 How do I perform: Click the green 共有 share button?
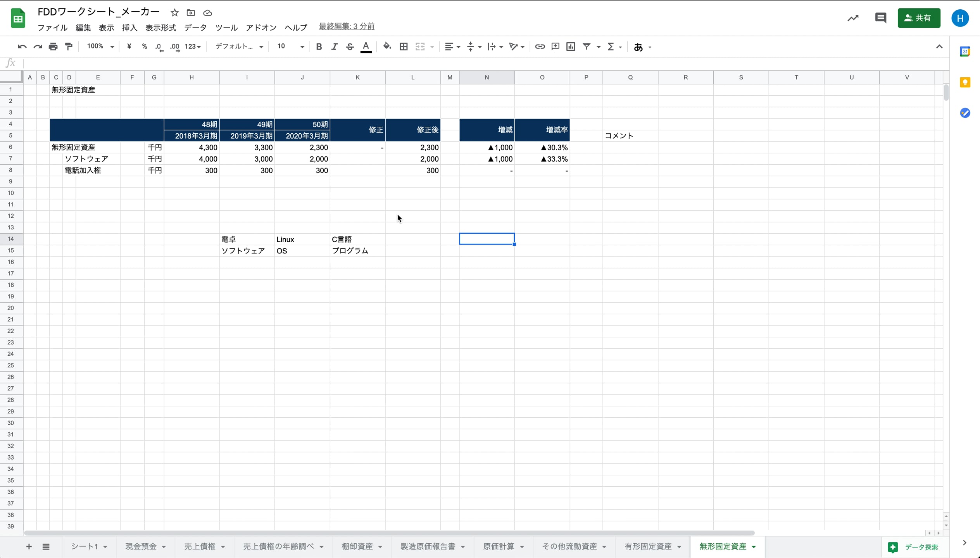click(918, 18)
